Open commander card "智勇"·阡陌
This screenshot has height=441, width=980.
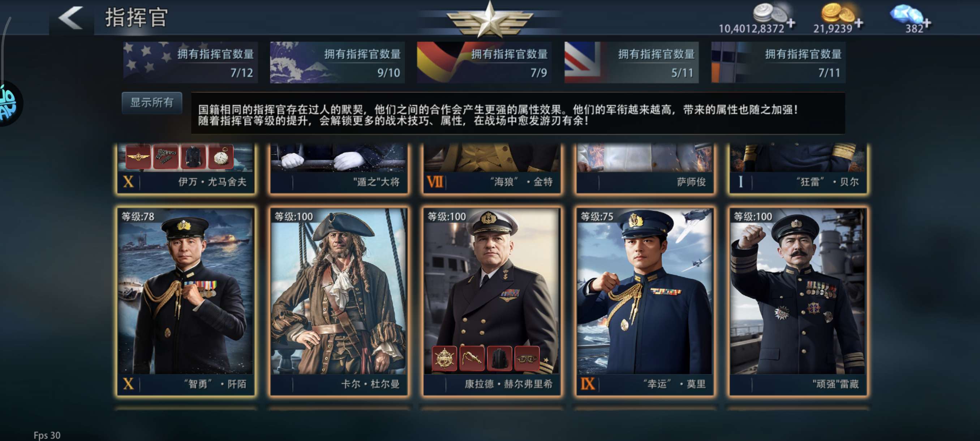coord(186,302)
